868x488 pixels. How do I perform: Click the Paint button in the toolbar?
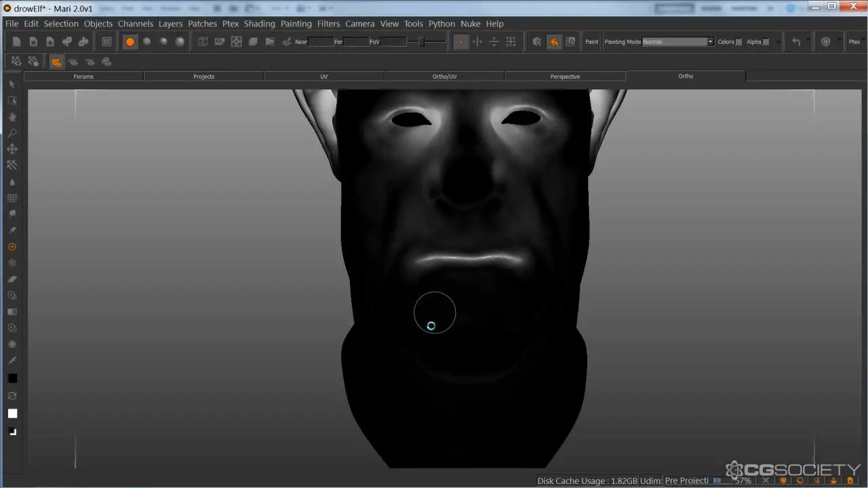coord(592,42)
